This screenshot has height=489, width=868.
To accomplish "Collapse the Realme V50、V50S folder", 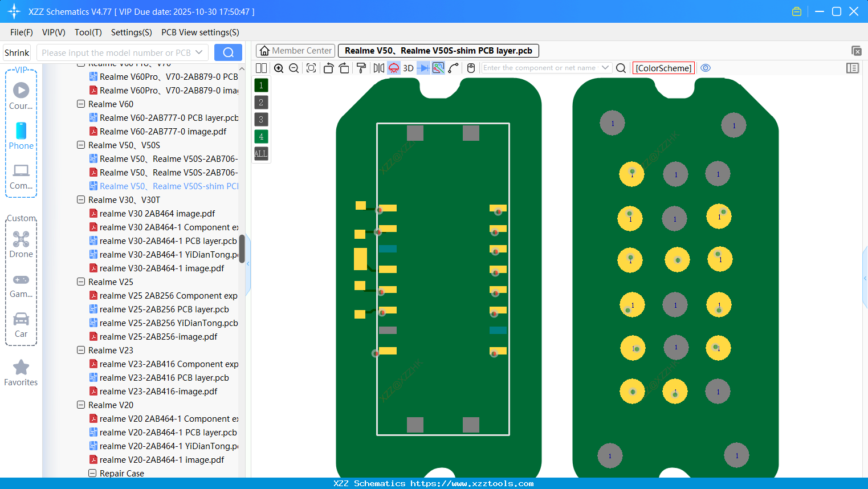I will tap(81, 145).
